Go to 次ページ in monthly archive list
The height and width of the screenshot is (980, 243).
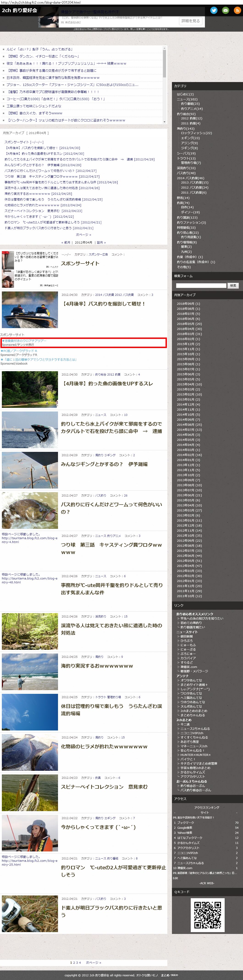pyautogui.click(x=83, y=235)
